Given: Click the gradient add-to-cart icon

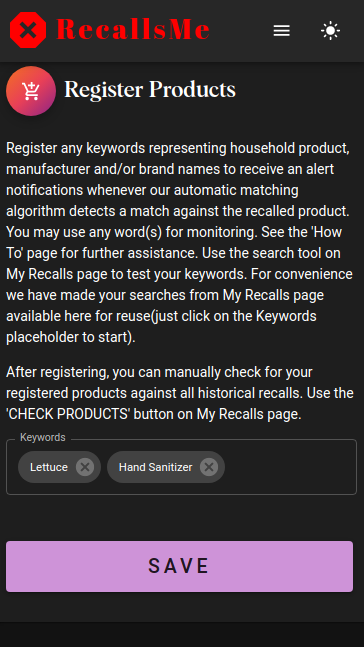Looking at the screenshot, I should point(31,91).
